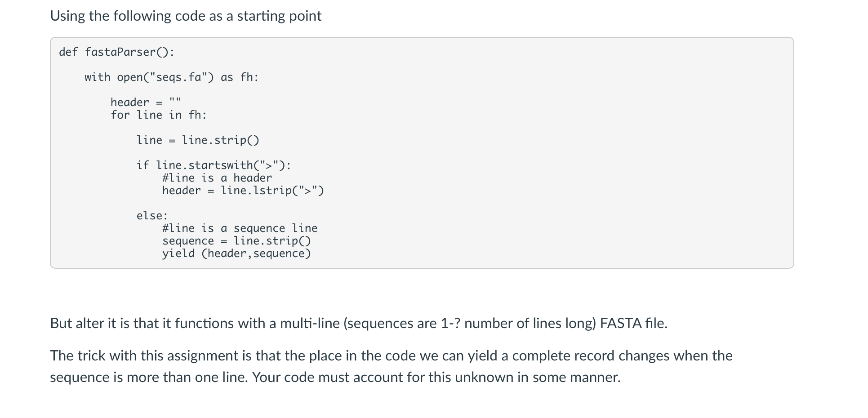Click the 'Using the following code' heading text
868x418 pixels.
tap(186, 16)
